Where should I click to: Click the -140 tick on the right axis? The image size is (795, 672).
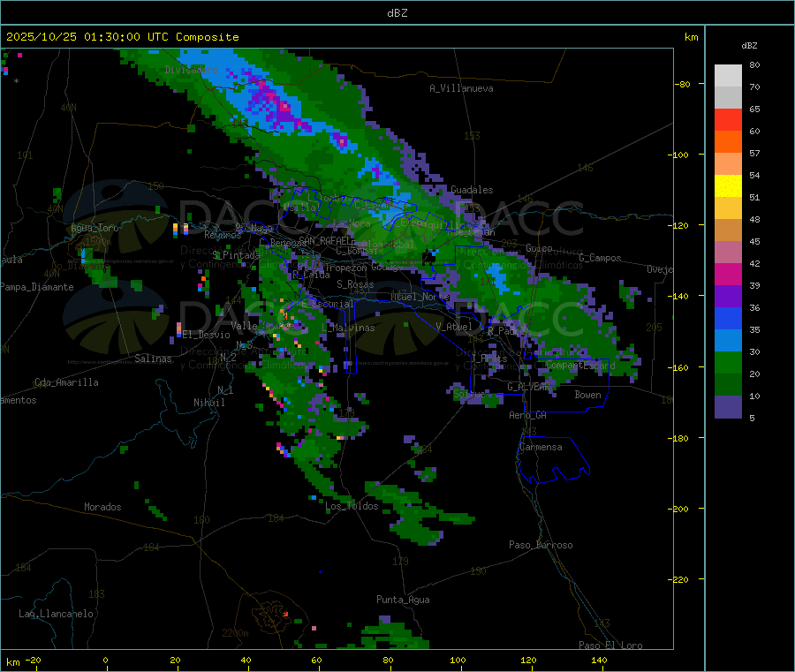[x=679, y=296]
